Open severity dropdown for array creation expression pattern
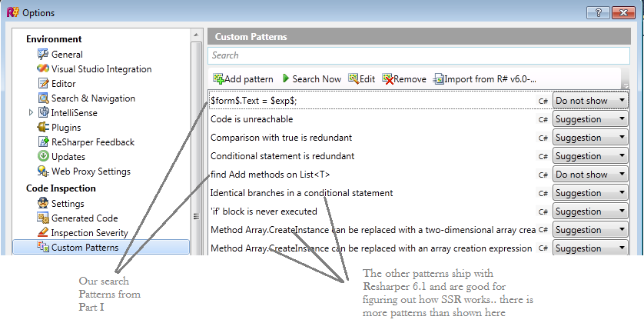The image size is (644, 323). pyautogui.click(x=590, y=248)
